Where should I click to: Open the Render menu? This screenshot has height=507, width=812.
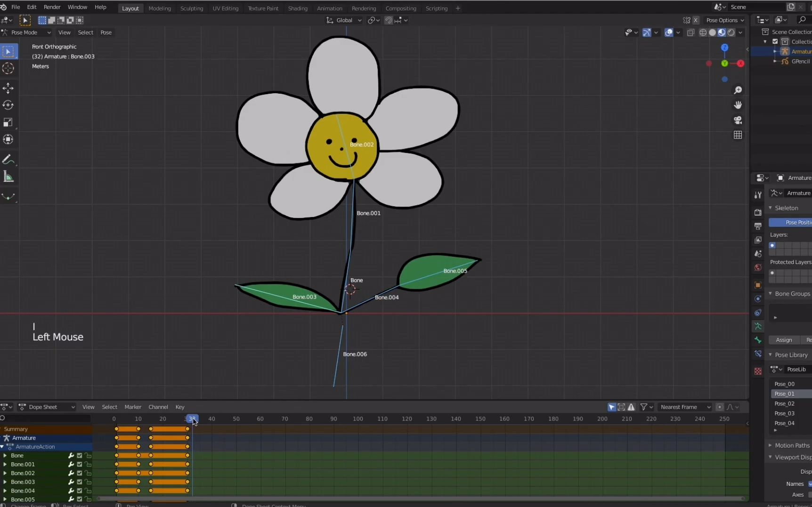(x=52, y=7)
